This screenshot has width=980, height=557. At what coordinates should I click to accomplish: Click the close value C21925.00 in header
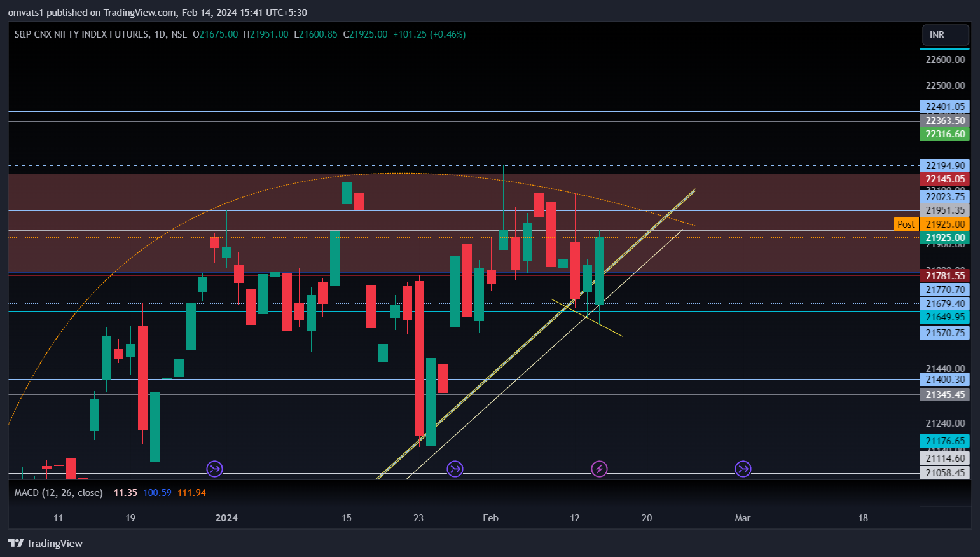pyautogui.click(x=365, y=34)
